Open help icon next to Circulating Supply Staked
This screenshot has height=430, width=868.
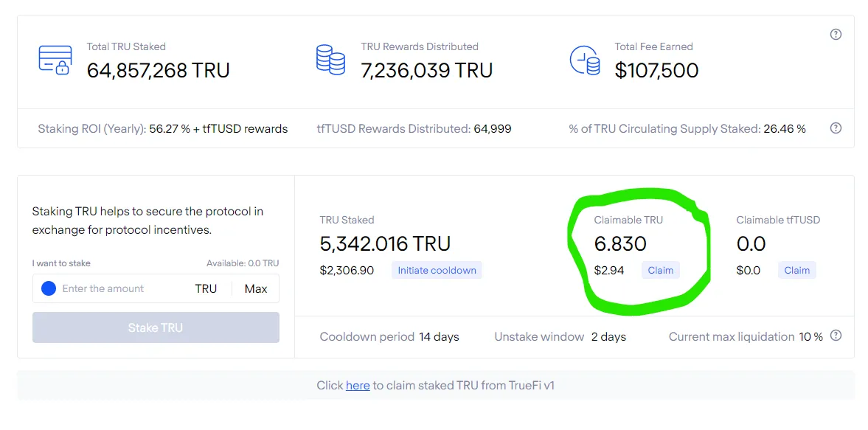[x=836, y=128]
